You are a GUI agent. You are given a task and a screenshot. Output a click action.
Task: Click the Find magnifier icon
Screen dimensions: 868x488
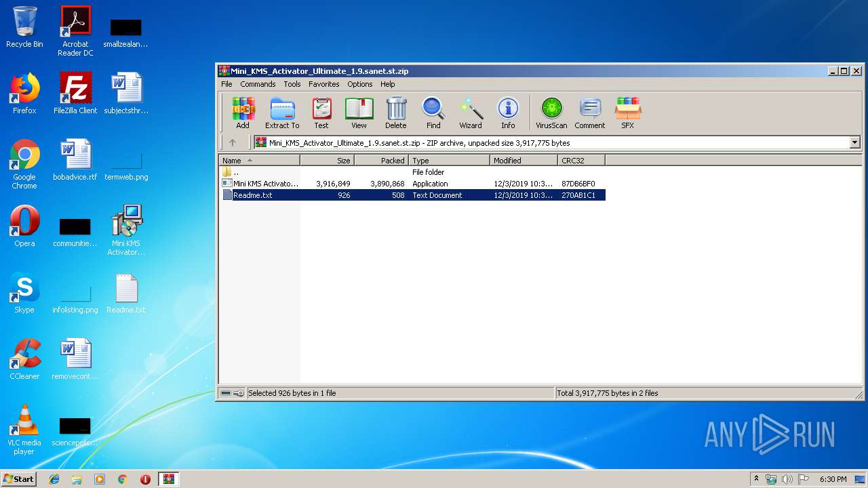[433, 113]
